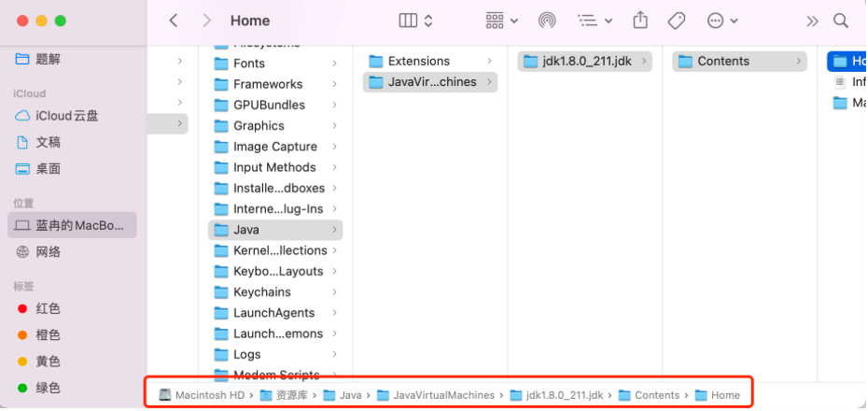Open iCloud云盘 in sidebar

pyautogui.click(x=72, y=116)
